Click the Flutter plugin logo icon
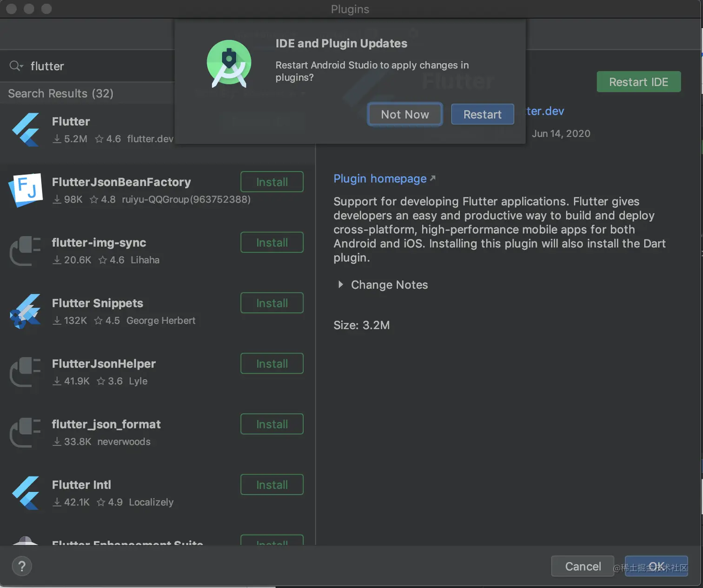The image size is (703, 588). pos(26,130)
